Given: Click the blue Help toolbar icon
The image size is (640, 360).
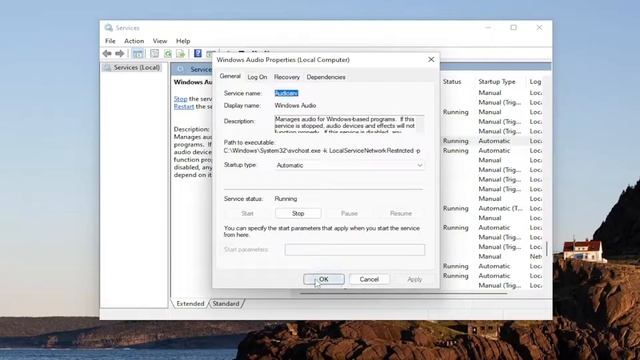Looking at the screenshot, I should point(198,53).
